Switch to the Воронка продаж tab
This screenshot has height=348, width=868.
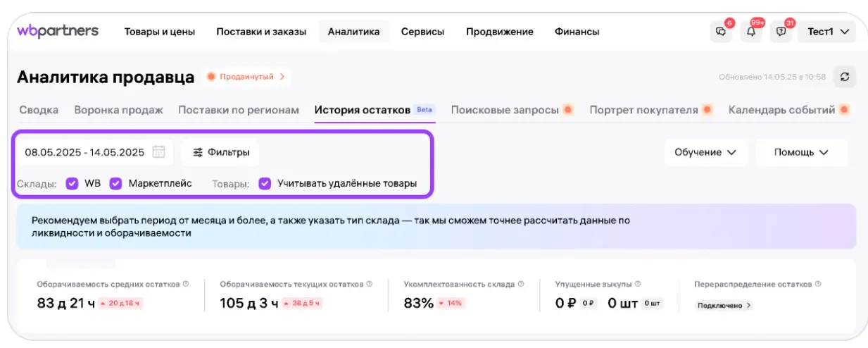click(x=118, y=110)
